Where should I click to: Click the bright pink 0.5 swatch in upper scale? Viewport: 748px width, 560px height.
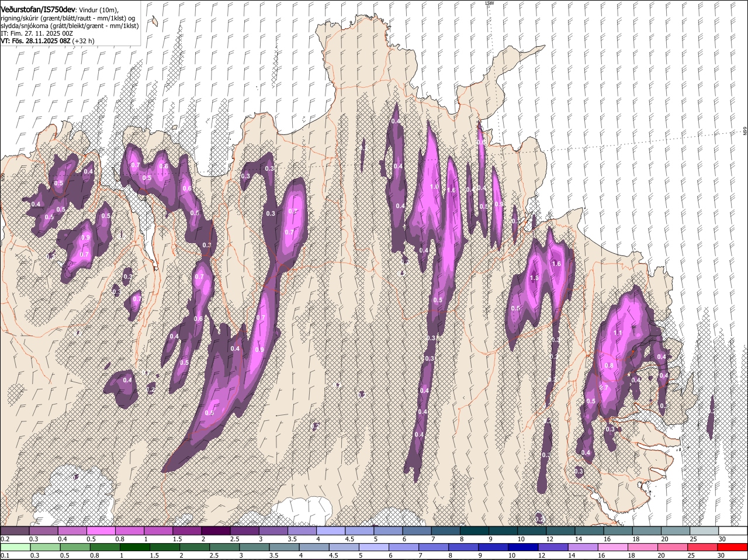[101, 531]
